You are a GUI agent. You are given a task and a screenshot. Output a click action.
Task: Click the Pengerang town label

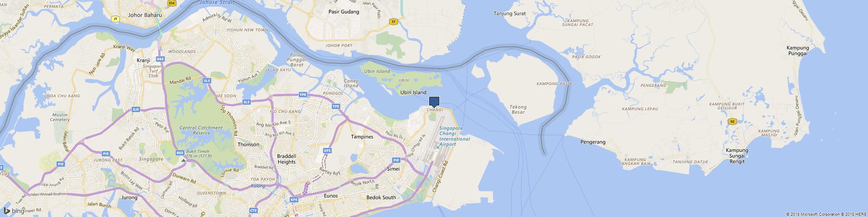click(x=593, y=142)
